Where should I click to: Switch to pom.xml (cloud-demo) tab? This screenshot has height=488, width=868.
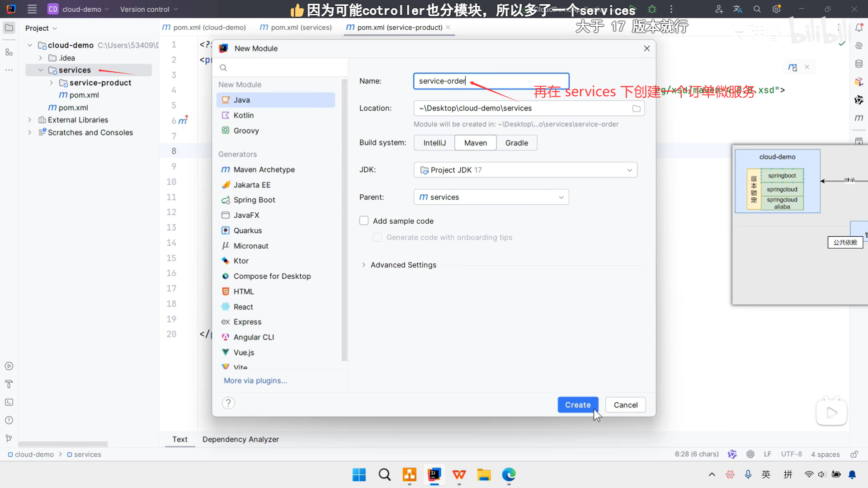(x=204, y=28)
